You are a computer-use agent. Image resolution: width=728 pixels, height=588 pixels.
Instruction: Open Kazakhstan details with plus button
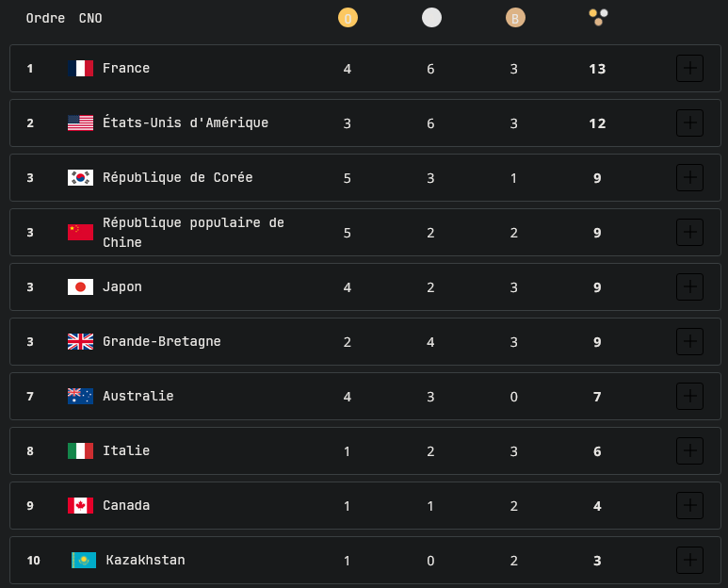[x=689, y=561]
